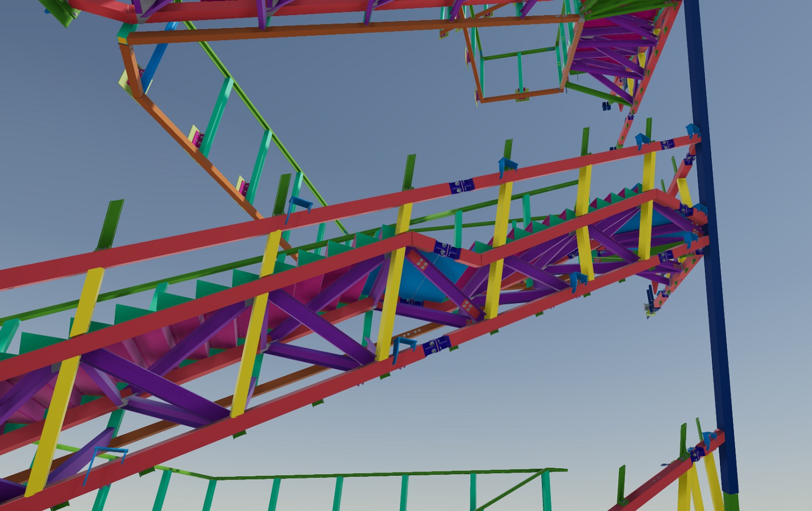Select the green handrail at the bottom center
Image resolution: width=812 pixels, height=511 pixels.
pos(379,475)
